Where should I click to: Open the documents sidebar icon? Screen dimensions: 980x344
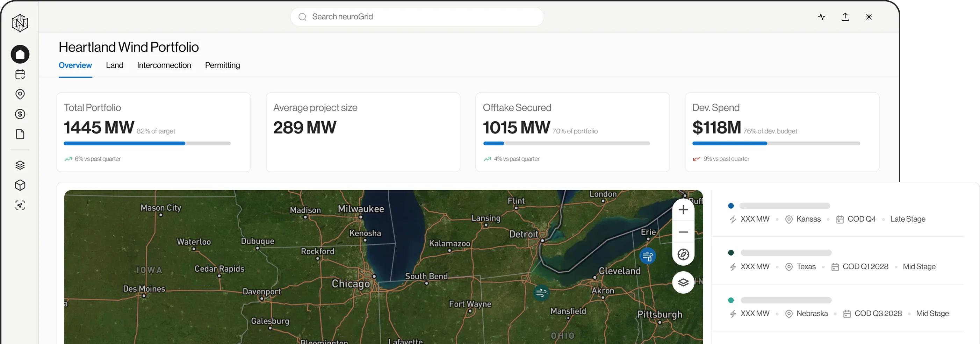pos(20,134)
